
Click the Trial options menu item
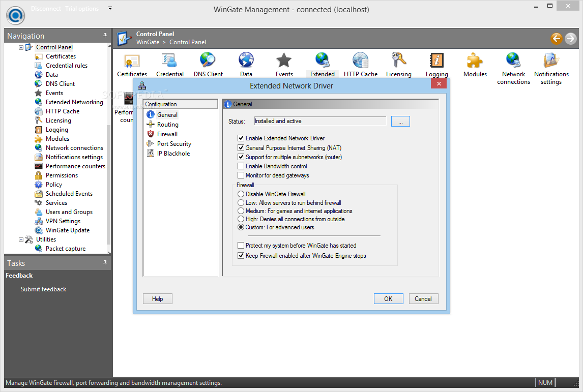[82, 9]
